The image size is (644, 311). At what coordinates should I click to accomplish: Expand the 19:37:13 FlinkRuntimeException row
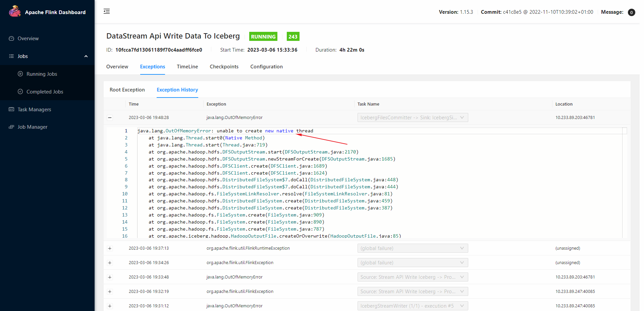(110, 248)
